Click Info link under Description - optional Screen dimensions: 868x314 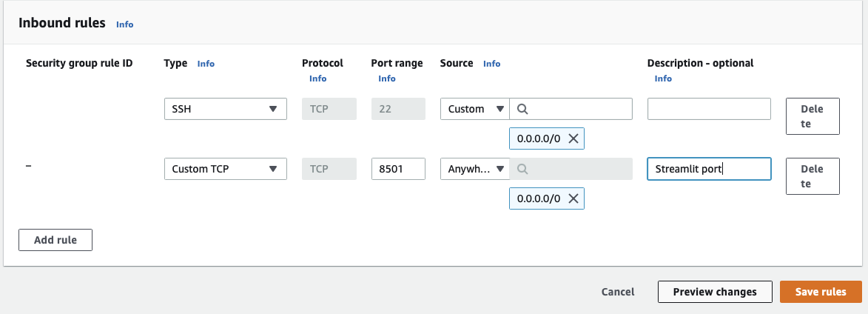663,78
